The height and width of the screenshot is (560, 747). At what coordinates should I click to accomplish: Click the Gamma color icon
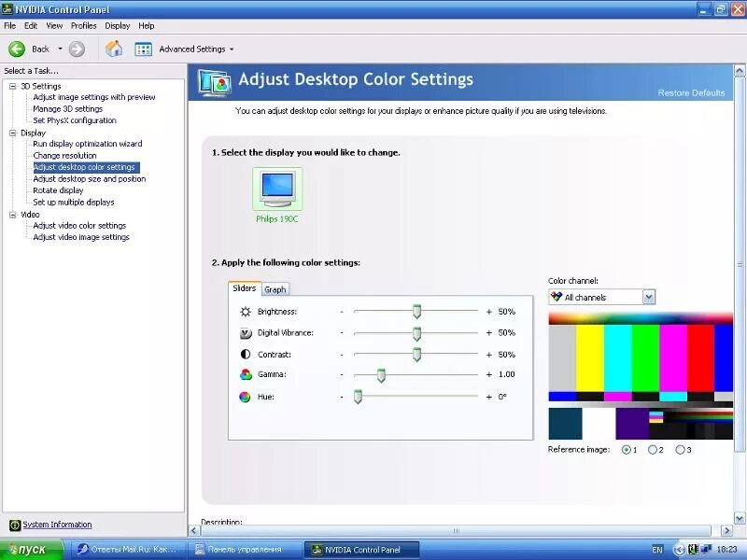pos(246,375)
